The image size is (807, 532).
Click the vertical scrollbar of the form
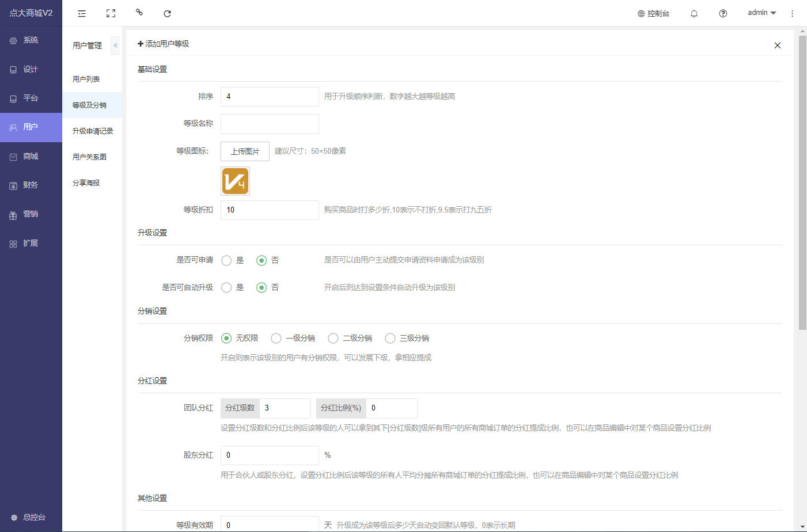click(x=802, y=184)
